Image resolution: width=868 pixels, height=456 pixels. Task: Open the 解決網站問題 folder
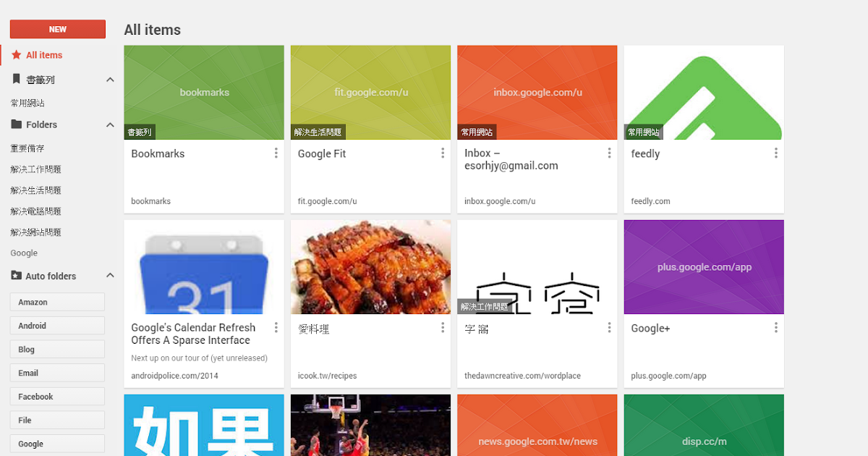[36, 232]
